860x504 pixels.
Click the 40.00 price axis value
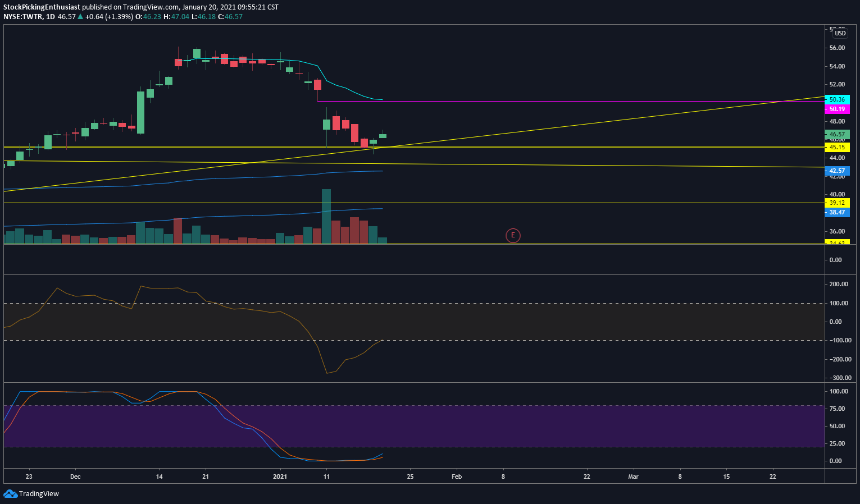point(837,195)
